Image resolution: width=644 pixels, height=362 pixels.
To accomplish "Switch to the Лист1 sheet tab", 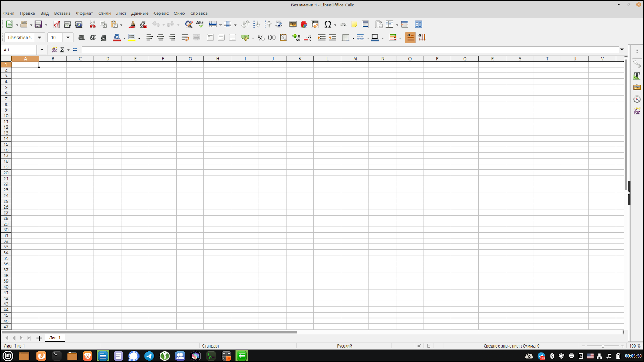I will click(55, 338).
